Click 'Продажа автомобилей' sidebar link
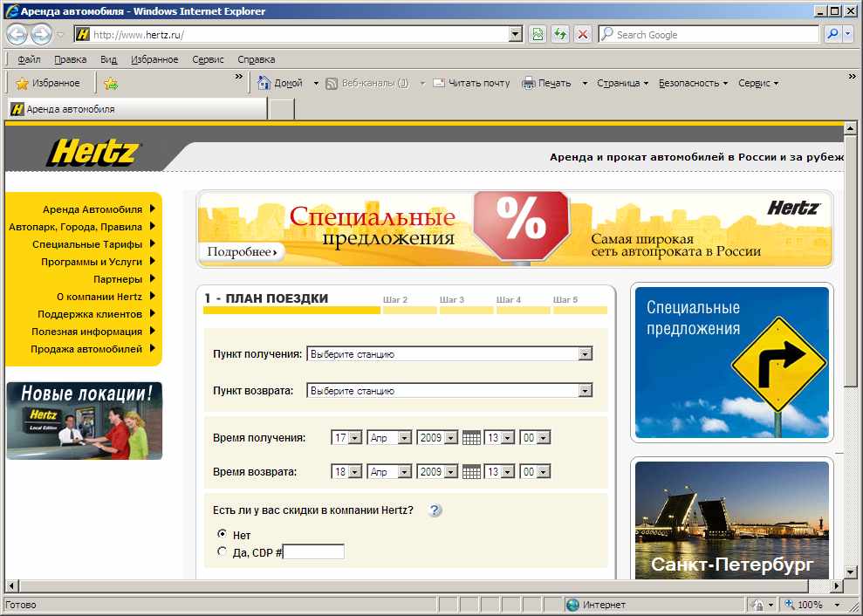The height and width of the screenshot is (616, 863). point(86,349)
